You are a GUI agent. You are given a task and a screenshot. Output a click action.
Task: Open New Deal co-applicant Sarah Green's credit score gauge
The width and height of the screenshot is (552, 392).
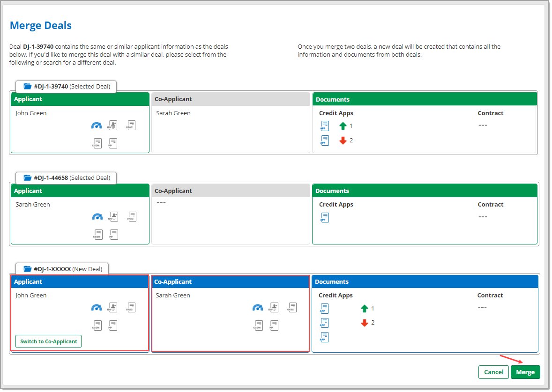point(258,308)
